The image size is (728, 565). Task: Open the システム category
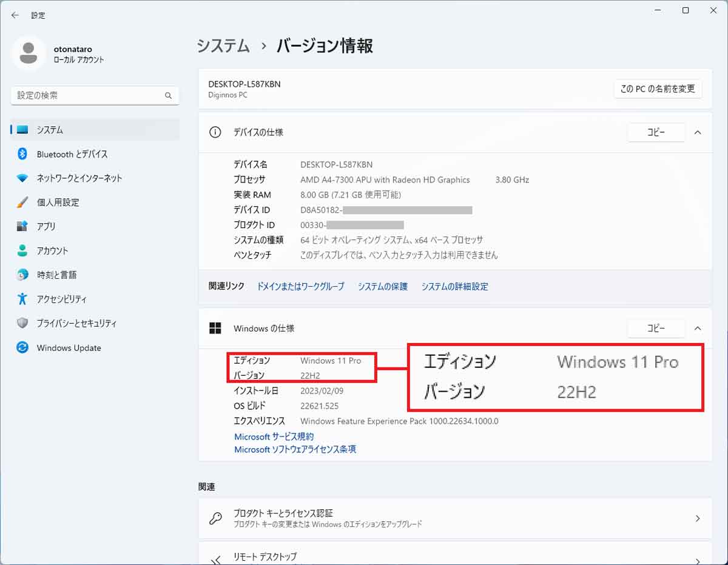pos(95,130)
